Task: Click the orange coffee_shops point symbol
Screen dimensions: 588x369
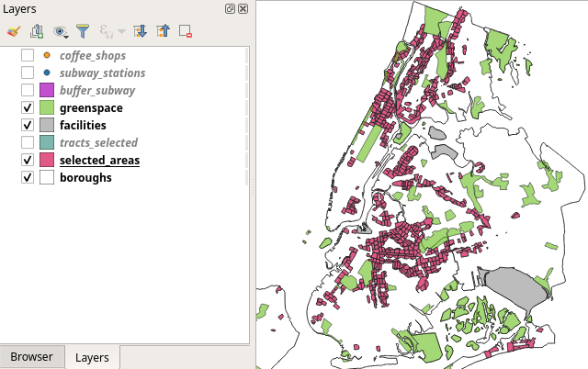Action: [47, 55]
